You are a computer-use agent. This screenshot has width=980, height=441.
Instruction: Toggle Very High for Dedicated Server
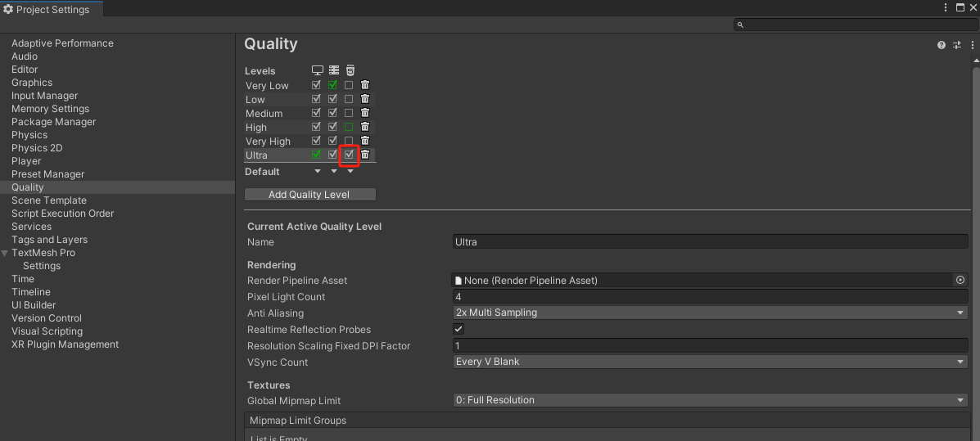pos(332,141)
